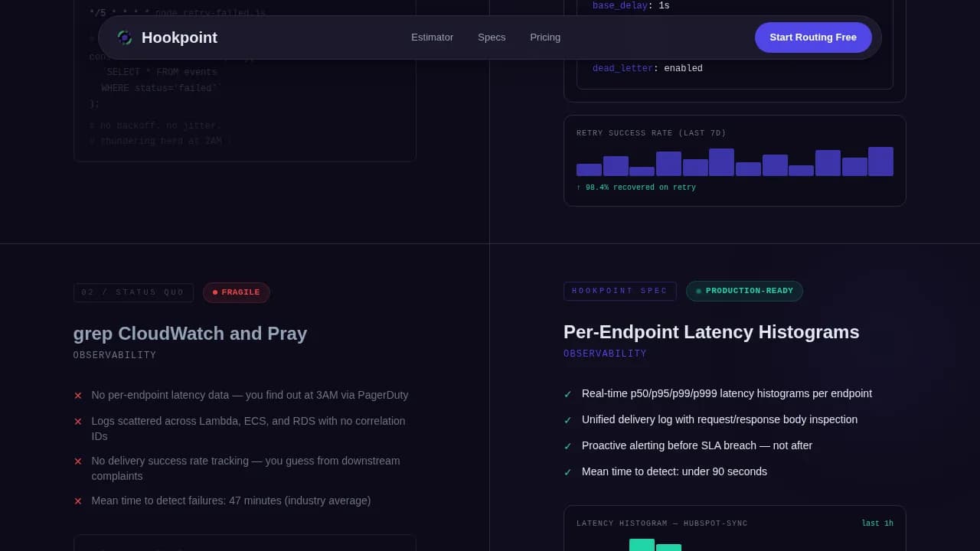Click the base_delay: 1s config line
The height and width of the screenshot is (551, 980).
(631, 6)
